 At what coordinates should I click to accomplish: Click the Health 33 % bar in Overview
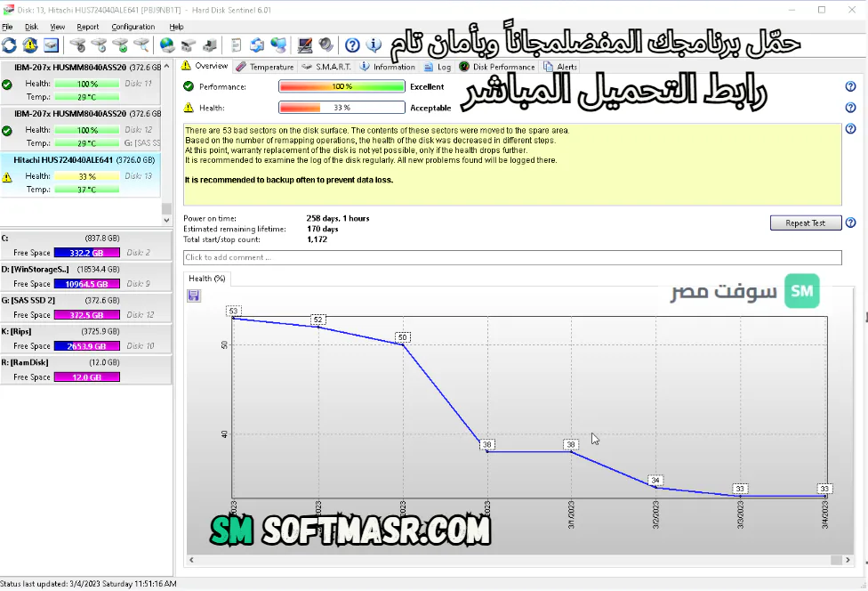[x=342, y=108]
